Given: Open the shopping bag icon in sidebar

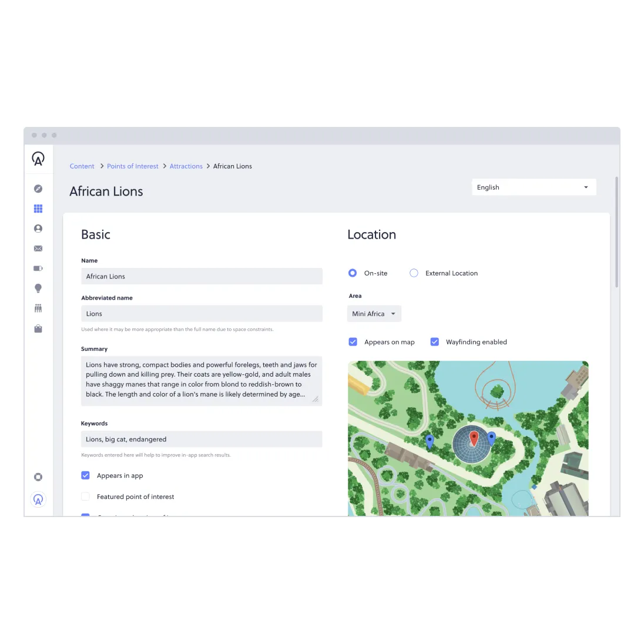Looking at the screenshot, I should click(x=38, y=328).
